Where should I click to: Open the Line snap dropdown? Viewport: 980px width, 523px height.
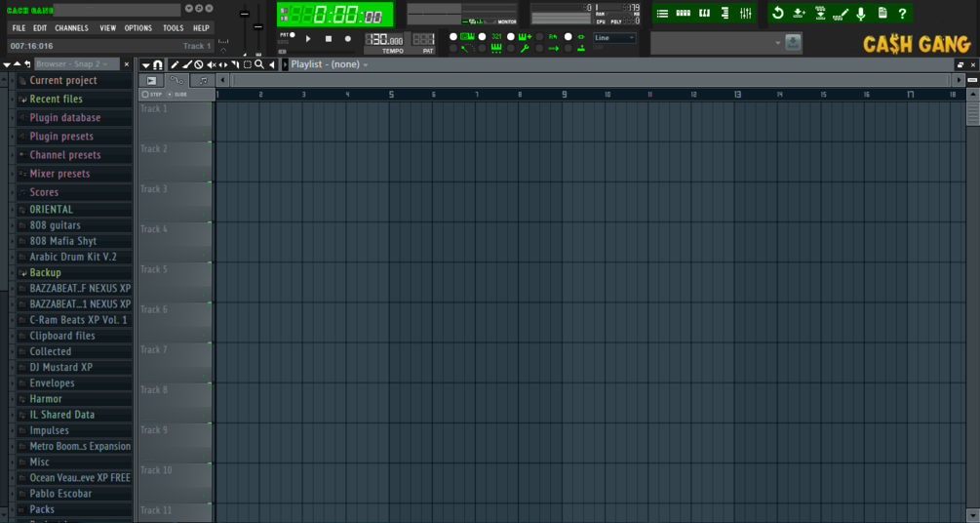coord(614,38)
